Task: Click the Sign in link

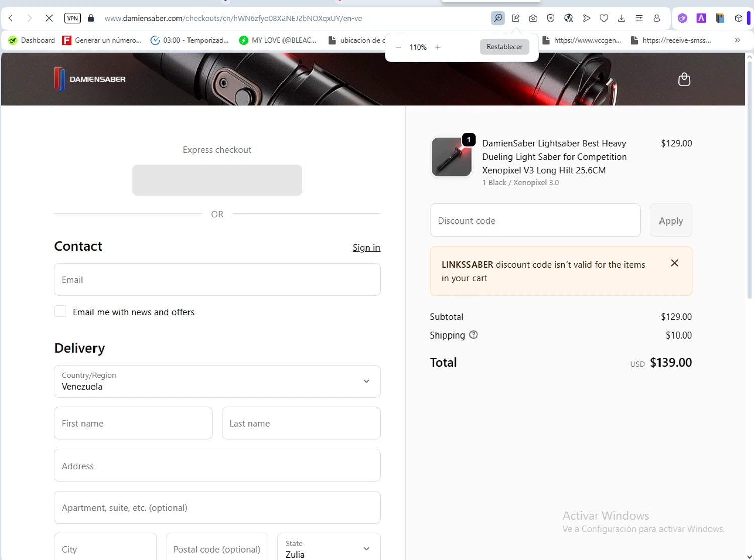Action: point(366,248)
